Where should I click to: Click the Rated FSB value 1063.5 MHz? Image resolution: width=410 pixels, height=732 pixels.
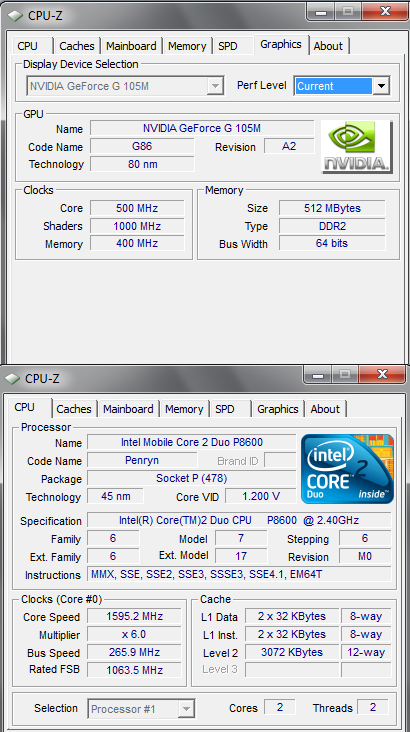[134, 670]
